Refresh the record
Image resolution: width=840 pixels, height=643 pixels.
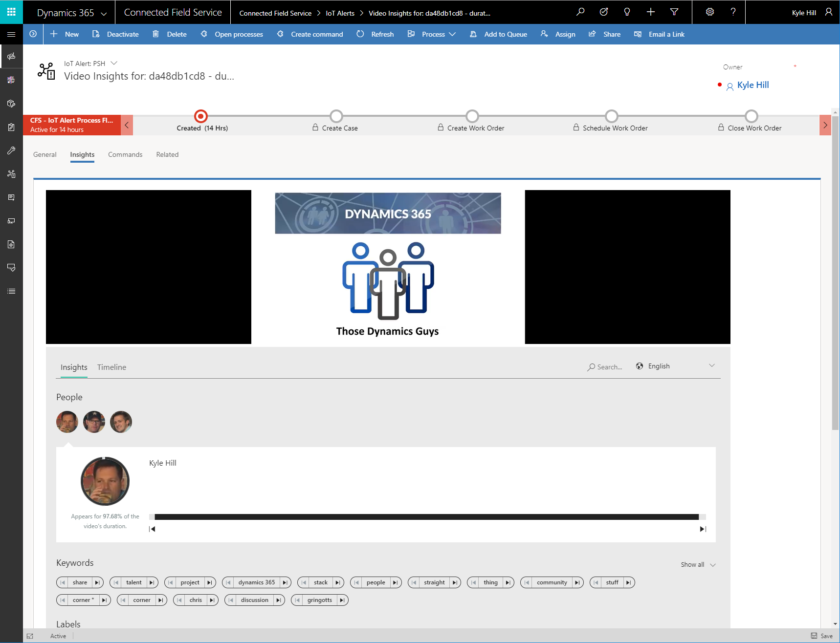pyautogui.click(x=375, y=34)
